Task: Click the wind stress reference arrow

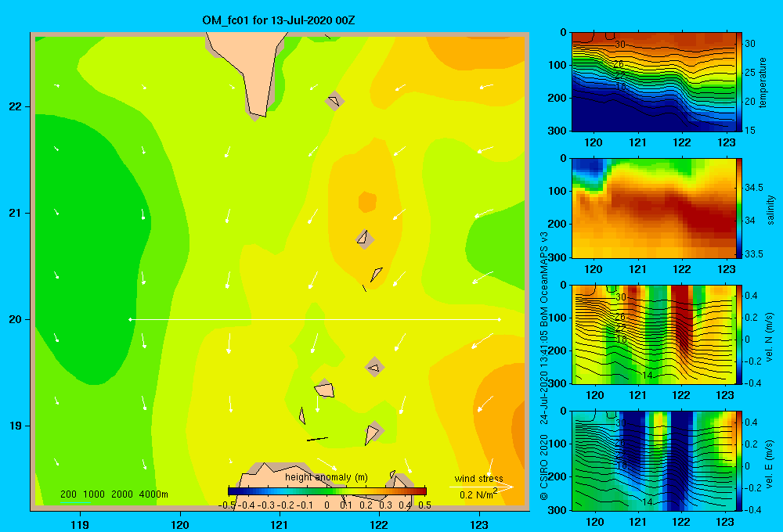Action: [x=481, y=487]
